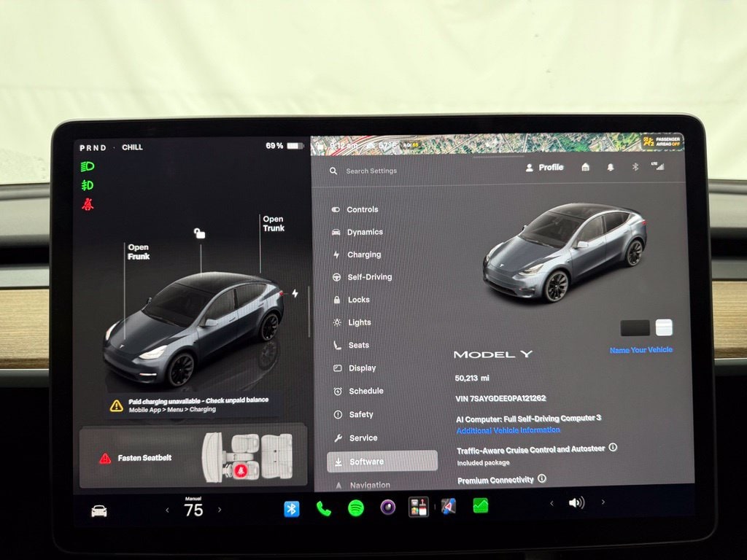Click Additional Vehicle Information link
Image resolution: width=747 pixels, height=560 pixels.
(x=508, y=430)
